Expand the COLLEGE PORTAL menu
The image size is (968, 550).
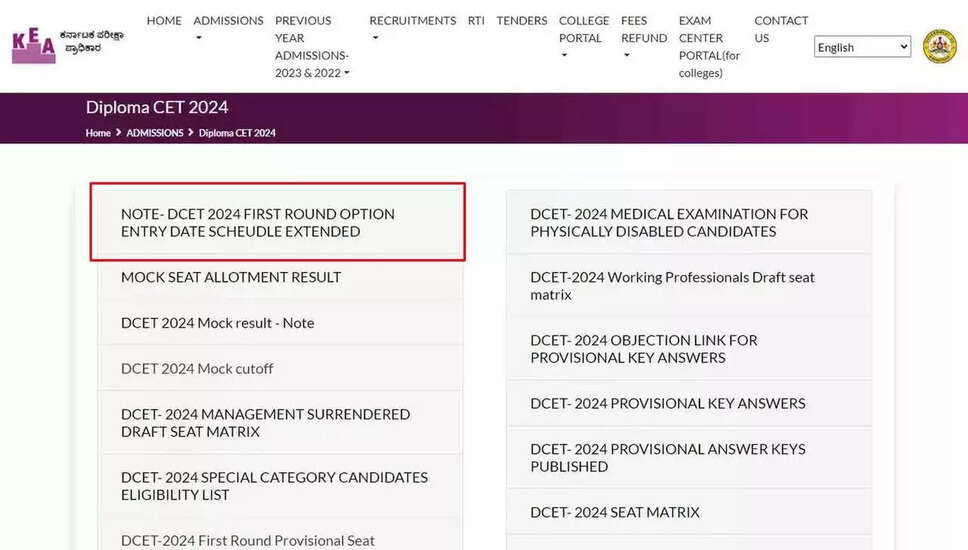pos(584,38)
